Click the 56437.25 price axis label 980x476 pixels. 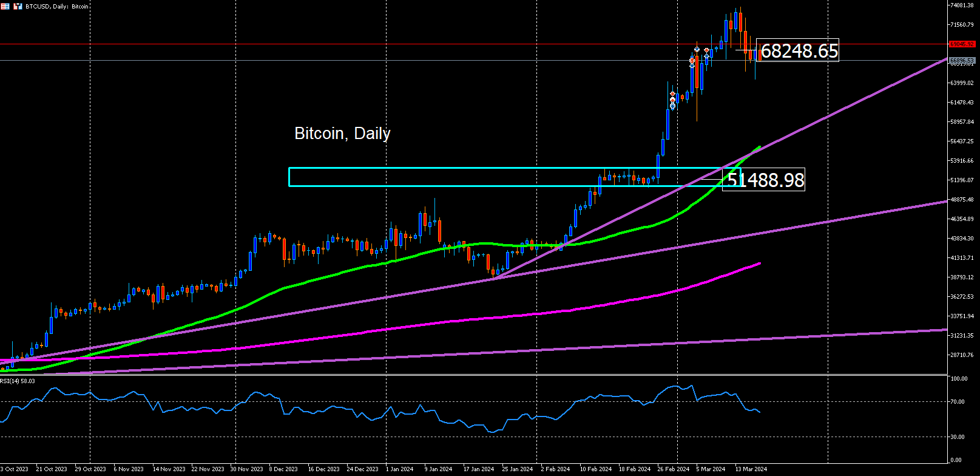(x=962, y=141)
